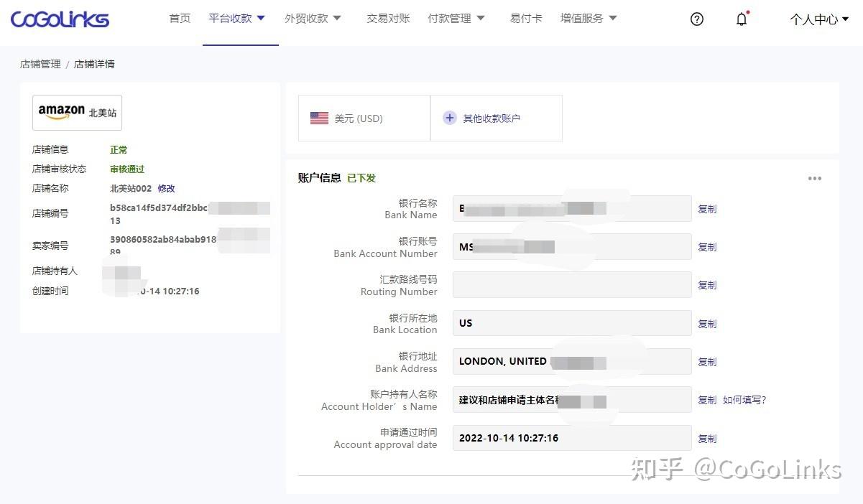Select the 交易对账 menu item
This screenshot has height=504, width=863.
(x=388, y=18)
